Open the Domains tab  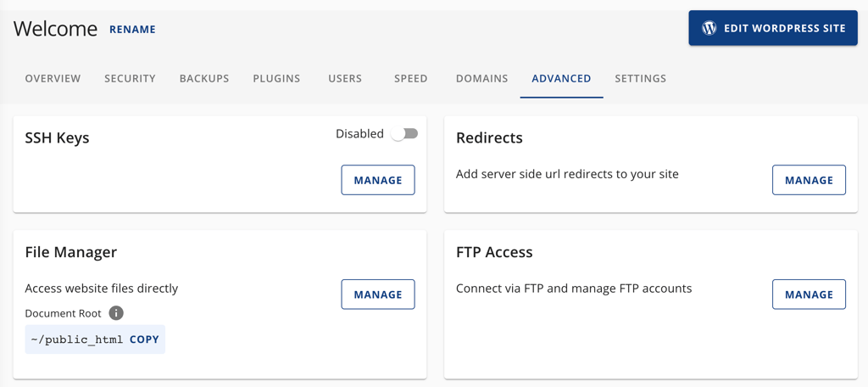(482, 79)
